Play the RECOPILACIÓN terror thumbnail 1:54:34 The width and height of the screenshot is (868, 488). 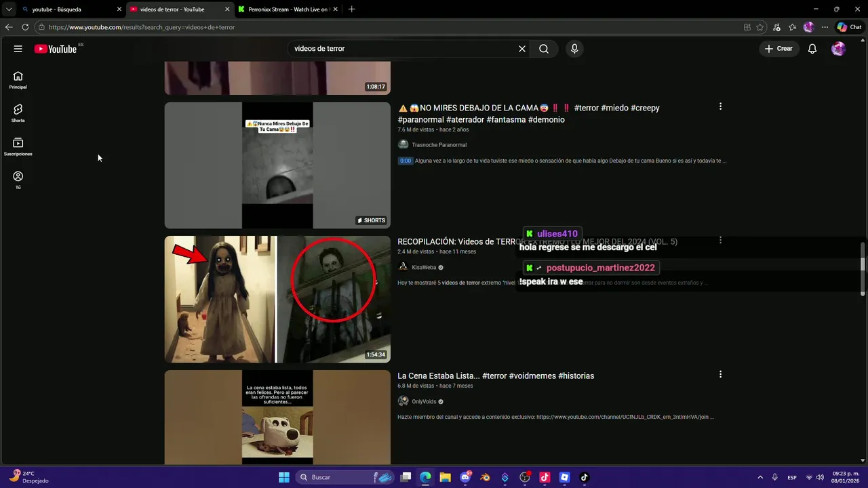click(x=277, y=299)
